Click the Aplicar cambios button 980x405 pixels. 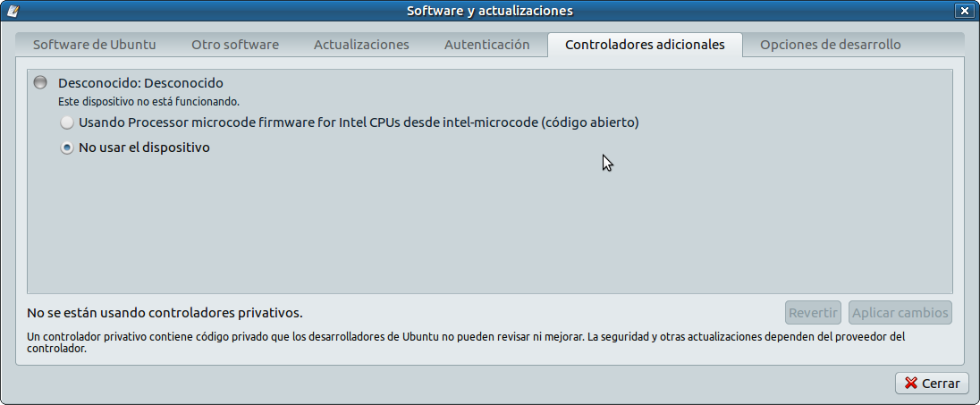(900, 313)
